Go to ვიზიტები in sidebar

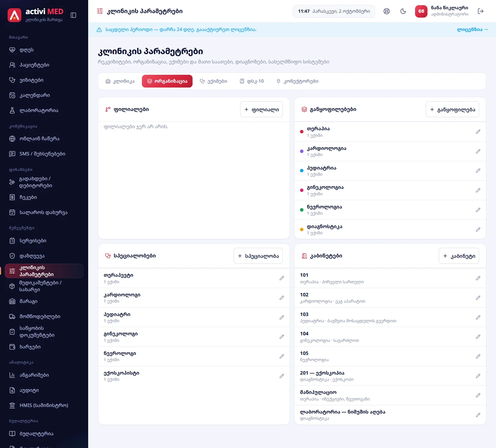click(44, 80)
